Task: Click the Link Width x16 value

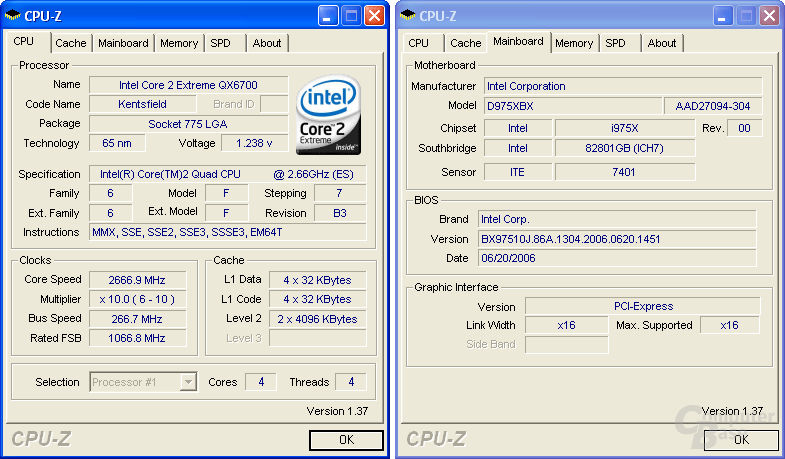Action: 567,325
